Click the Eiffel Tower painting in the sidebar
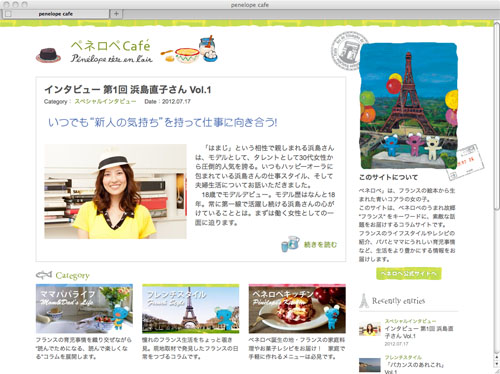Viewport: 500px width, 374px height. (409, 106)
